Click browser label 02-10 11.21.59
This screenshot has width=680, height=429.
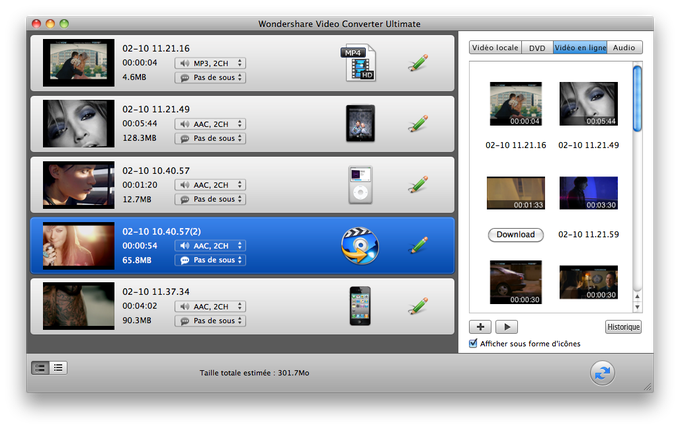pos(588,235)
